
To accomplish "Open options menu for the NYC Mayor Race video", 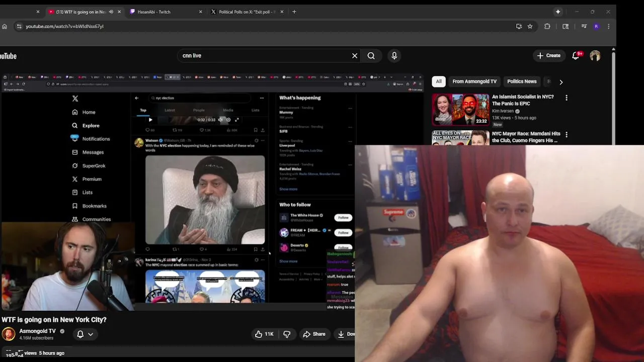I will [x=567, y=135].
